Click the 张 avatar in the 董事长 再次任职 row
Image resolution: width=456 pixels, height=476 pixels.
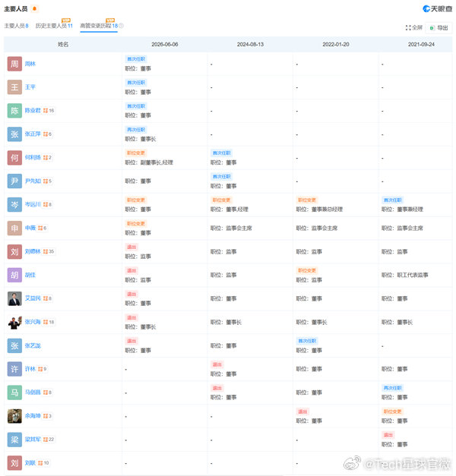(14, 134)
